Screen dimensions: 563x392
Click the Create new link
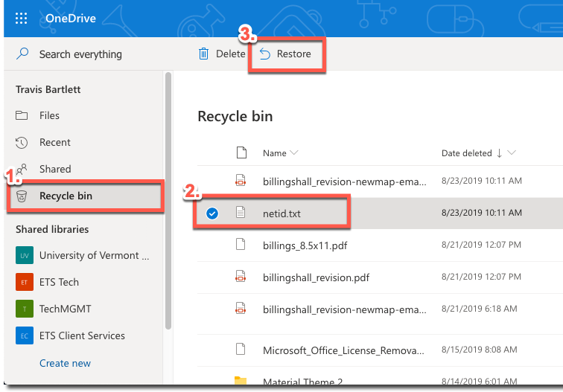click(x=65, y=363)
